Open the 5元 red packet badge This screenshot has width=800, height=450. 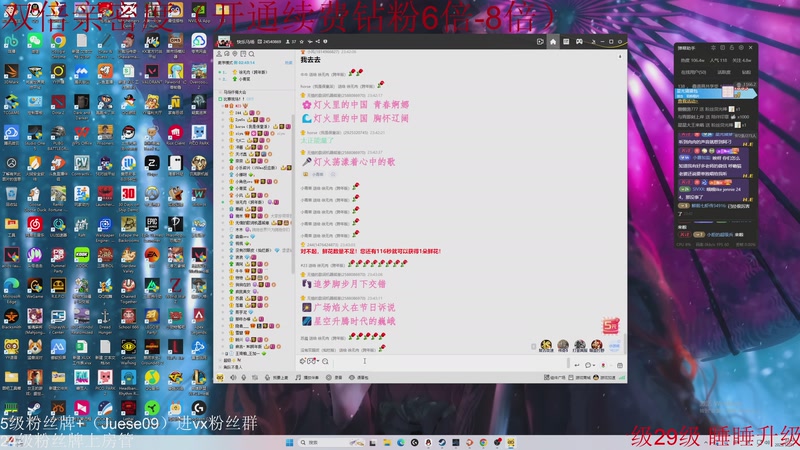point(611,324)
